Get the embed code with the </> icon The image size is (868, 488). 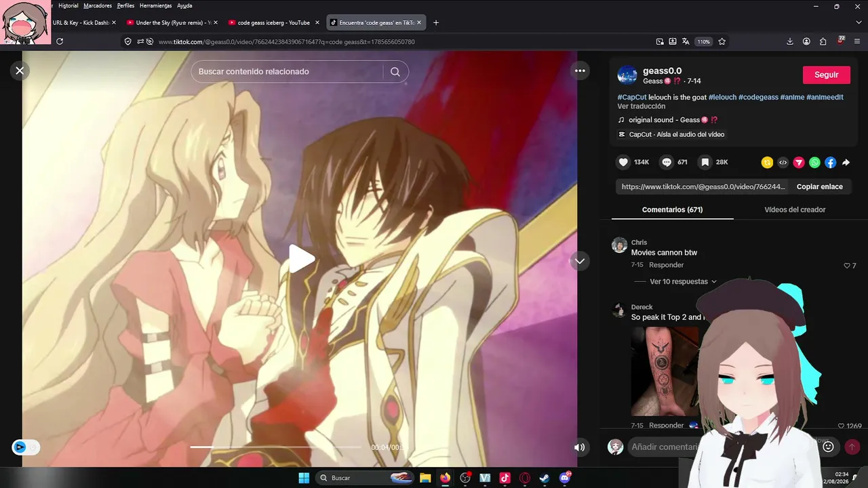[783, 163]
